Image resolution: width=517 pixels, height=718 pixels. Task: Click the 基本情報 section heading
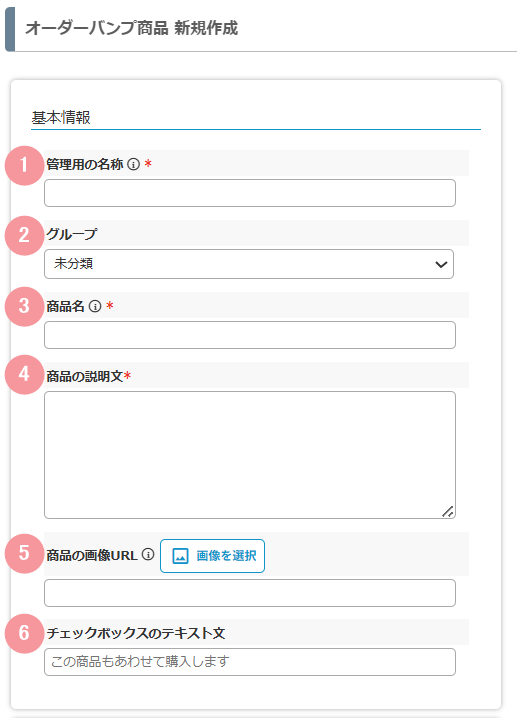(x=61, y=118)
